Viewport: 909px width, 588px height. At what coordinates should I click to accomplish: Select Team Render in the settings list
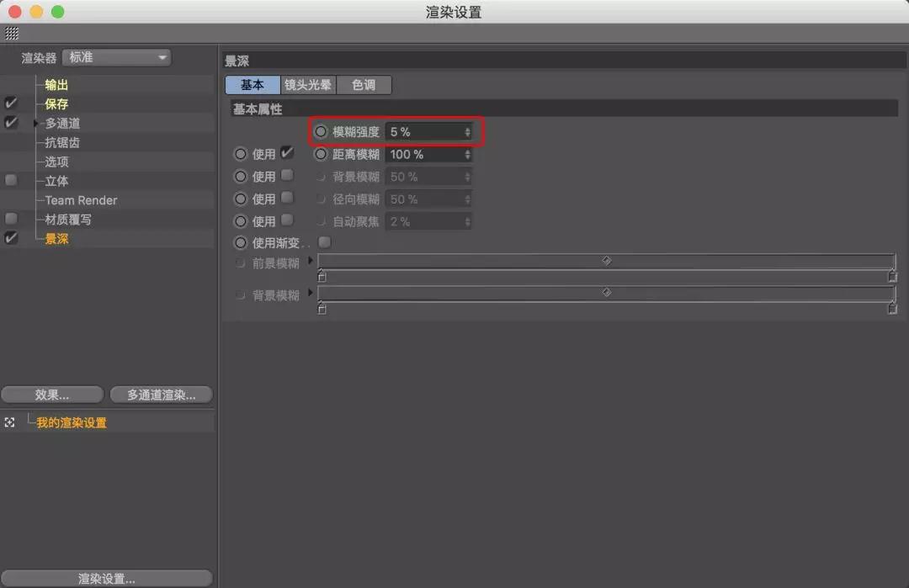point(81,200)
